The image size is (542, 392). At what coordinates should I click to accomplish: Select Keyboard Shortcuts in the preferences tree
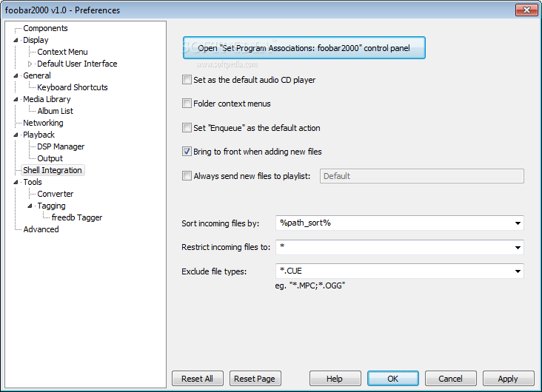pyautogui.click(x=73, y=87)
